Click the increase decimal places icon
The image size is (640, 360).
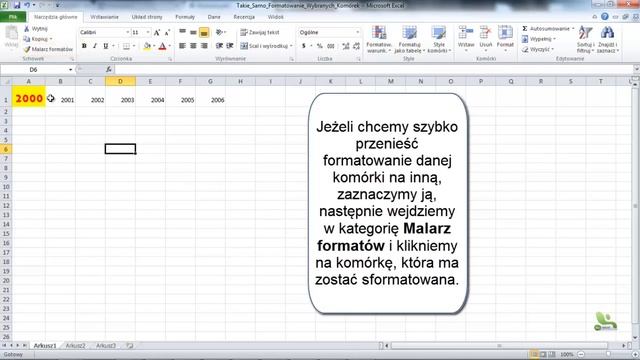click(x=346, y=46)
